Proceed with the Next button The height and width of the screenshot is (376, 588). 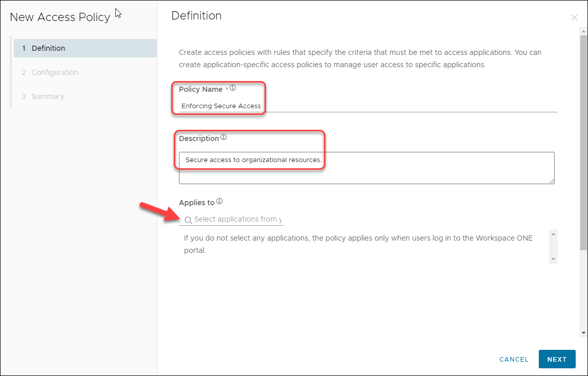click(557, 359)
